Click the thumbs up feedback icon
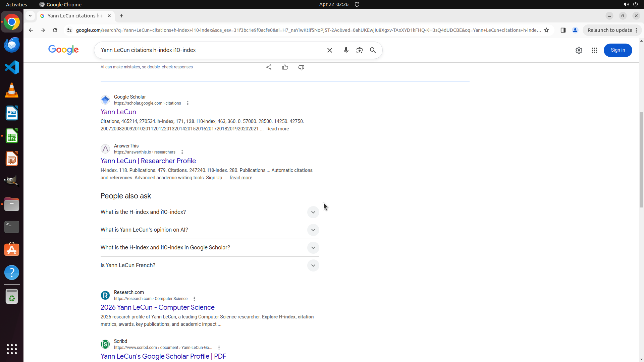 pyautogui.click(x=285, y=67)
